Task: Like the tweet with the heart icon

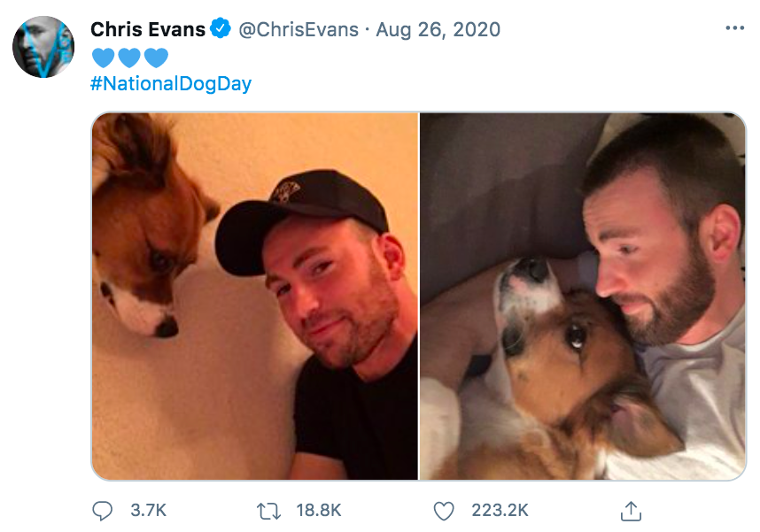Action: point(444,511)
